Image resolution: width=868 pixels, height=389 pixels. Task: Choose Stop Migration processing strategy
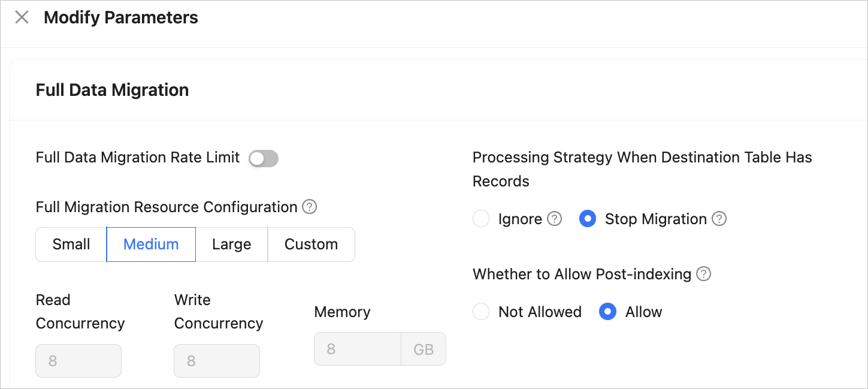(588, 219)
